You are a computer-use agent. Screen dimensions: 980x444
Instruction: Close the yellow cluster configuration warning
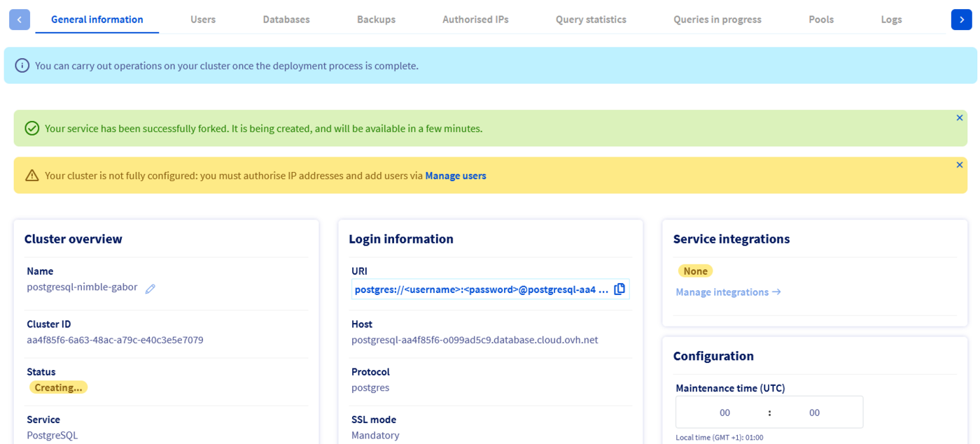click(x=960, y=165)
